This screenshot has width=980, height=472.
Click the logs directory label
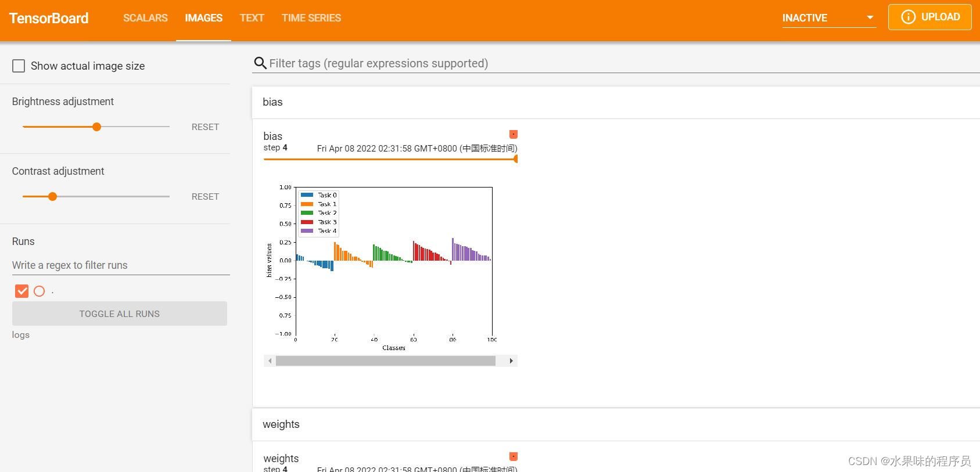click(21, 335)
